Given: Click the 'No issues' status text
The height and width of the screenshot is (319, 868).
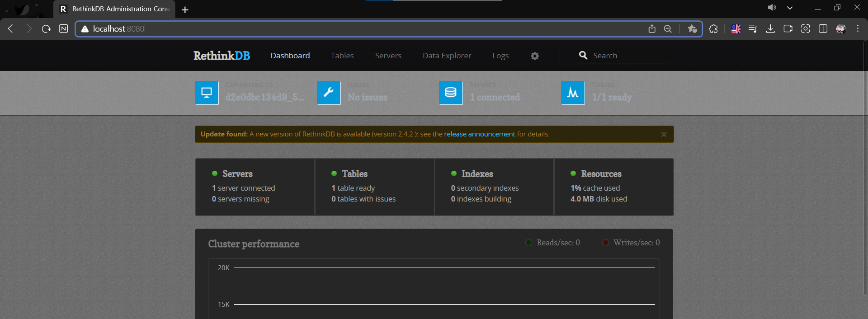Looking at the screenshot, I should (368, 97).
